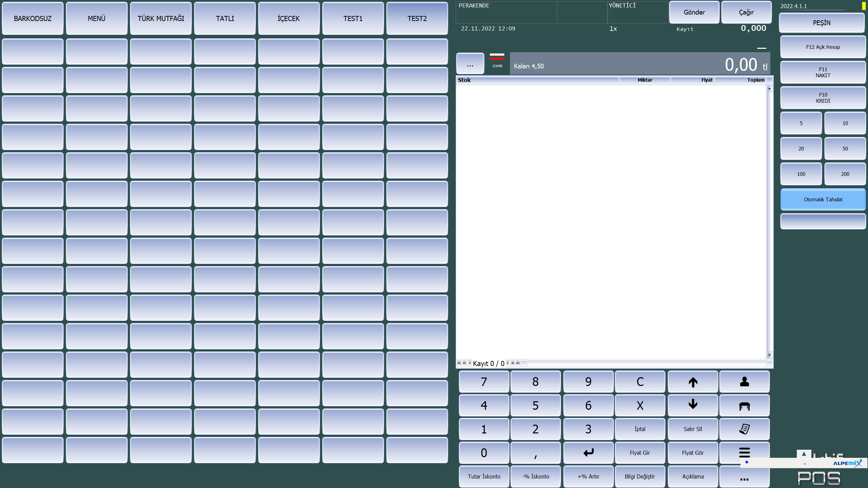Click the list scrollbar down arrow
This screenshot has height=488, width=868.
pos(769,355)
